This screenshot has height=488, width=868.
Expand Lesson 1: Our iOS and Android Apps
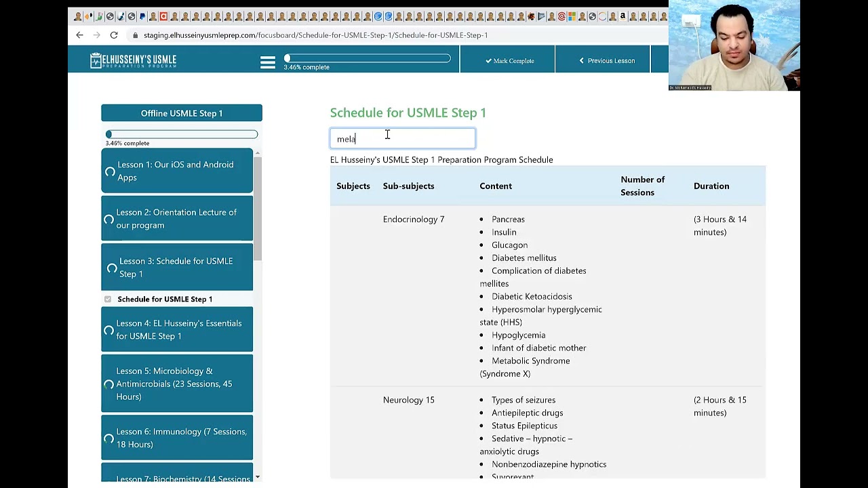click(177, 171)
